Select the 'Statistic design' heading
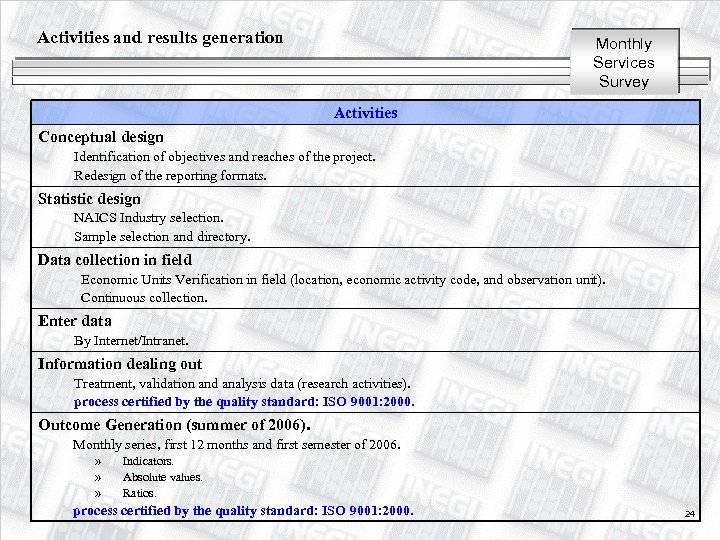The height and width of the screenshot is (540, 720). coord(89,199)
